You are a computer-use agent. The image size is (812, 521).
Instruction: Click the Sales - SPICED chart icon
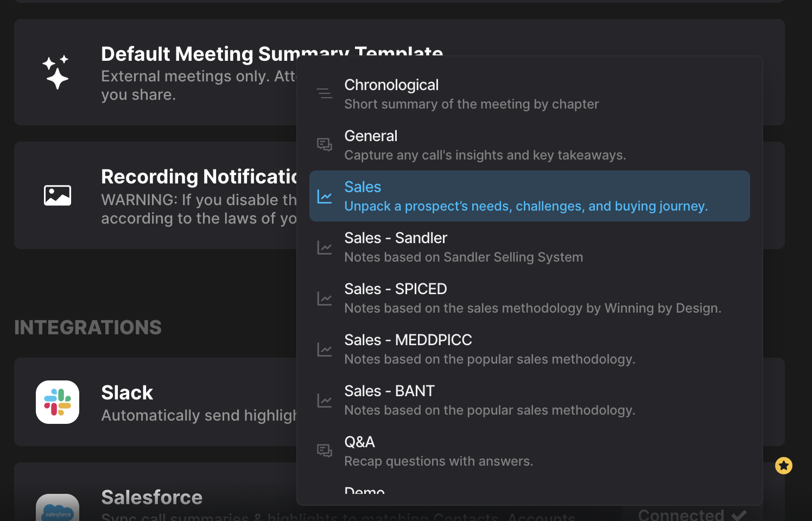tap(325, 298)
